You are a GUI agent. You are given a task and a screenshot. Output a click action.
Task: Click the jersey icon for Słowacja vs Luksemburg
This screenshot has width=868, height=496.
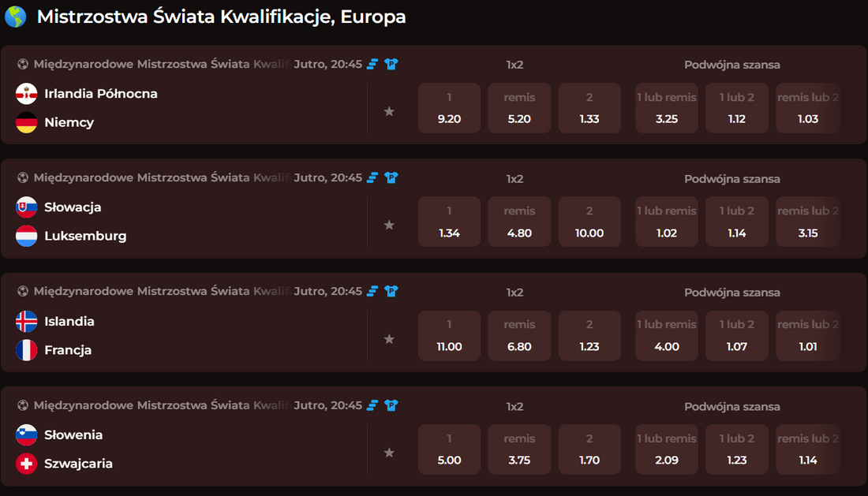point(391,178)
